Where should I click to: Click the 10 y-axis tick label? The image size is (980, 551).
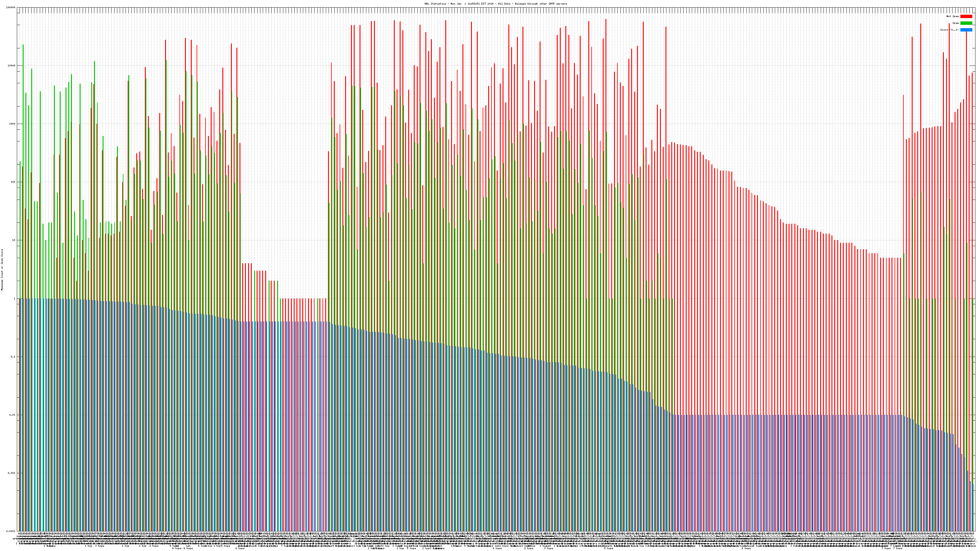click(x=14, y=240)
